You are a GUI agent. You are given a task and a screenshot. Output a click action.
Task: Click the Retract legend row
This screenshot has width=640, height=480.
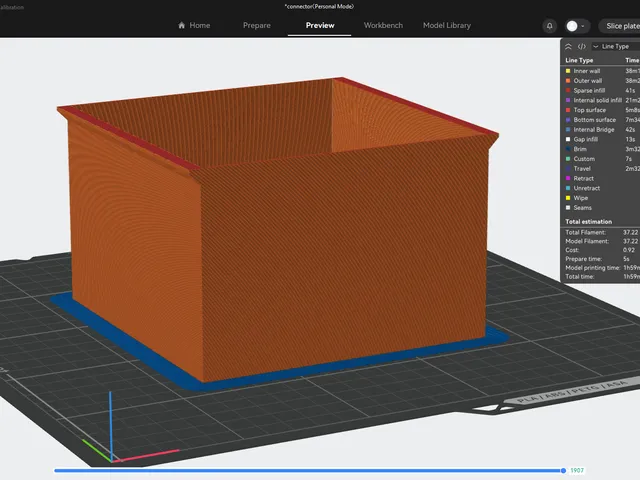[x=602, y=178]
